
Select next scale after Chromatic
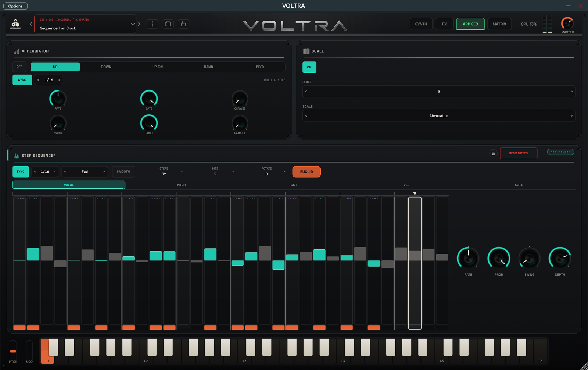pos(571,116)
